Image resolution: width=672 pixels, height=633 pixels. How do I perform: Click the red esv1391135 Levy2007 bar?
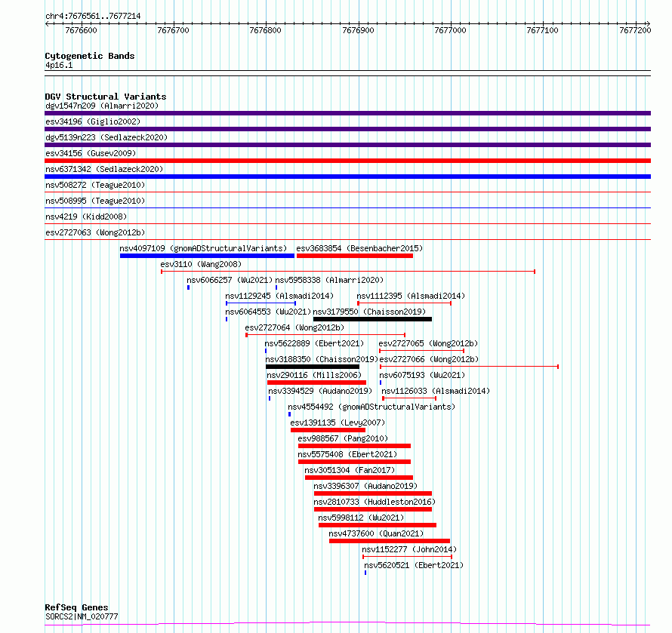(x=328, y=430)
